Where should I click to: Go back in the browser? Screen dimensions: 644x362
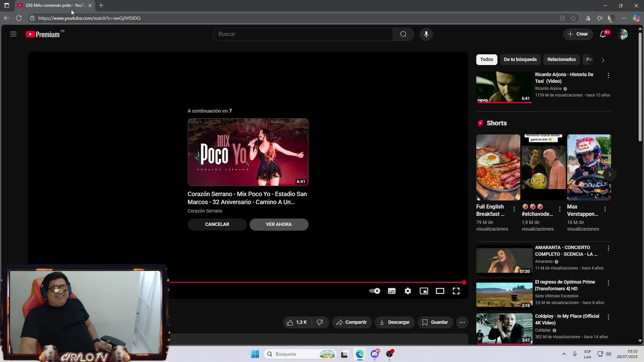[7, 18]
